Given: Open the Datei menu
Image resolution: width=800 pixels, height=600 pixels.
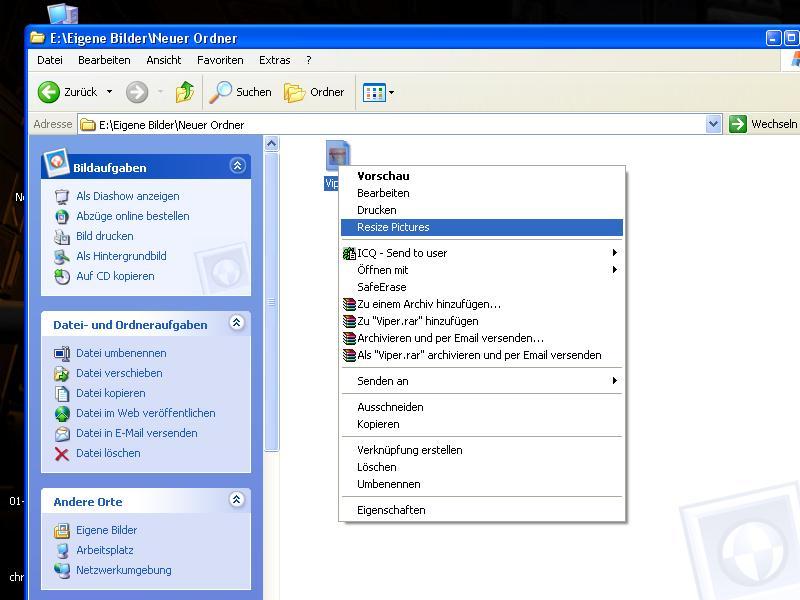Looking at the screenshot, I should [x=50, y=60].
